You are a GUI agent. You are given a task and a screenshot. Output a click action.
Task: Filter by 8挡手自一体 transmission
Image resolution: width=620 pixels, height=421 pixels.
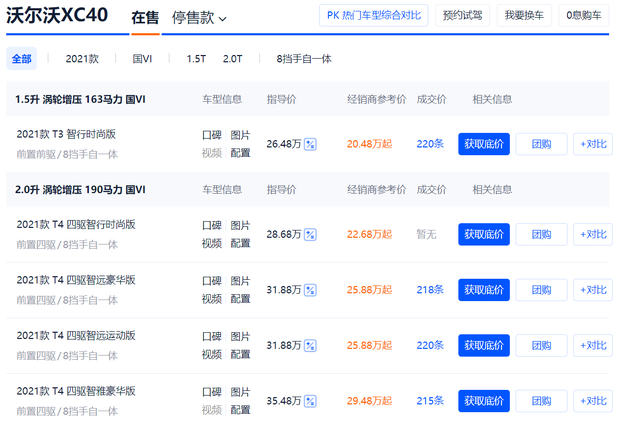304,59
